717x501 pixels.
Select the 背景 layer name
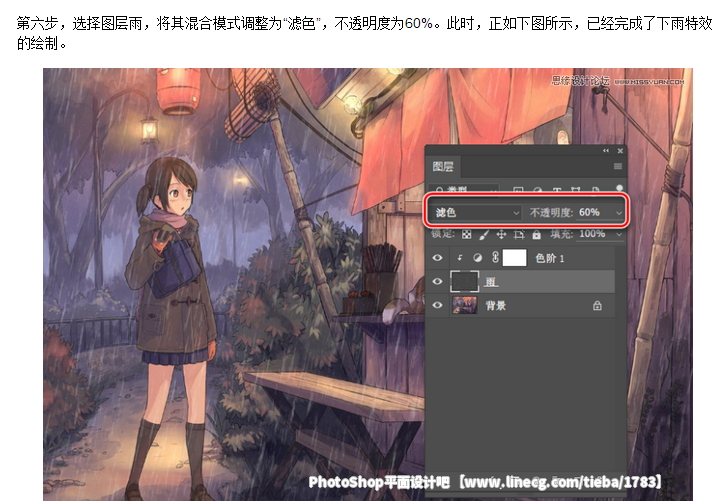(496, 305)
